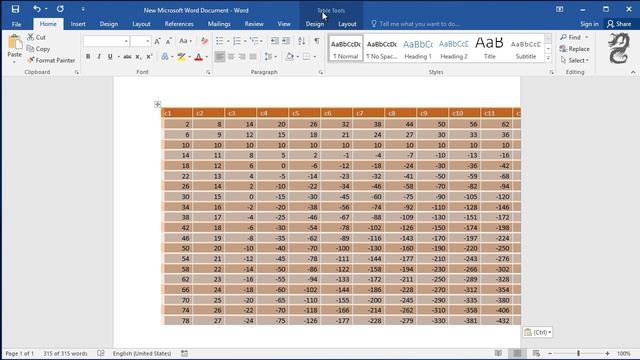Apply the red font color
Screen dimensions: 640x360
pos(198,57)
